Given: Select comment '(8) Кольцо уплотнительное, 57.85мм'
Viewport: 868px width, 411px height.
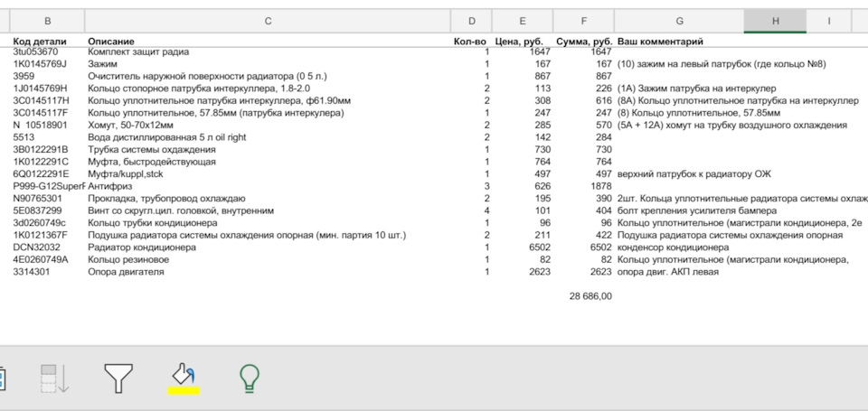Looking at the screenshot, I should [x=699, y=113].
